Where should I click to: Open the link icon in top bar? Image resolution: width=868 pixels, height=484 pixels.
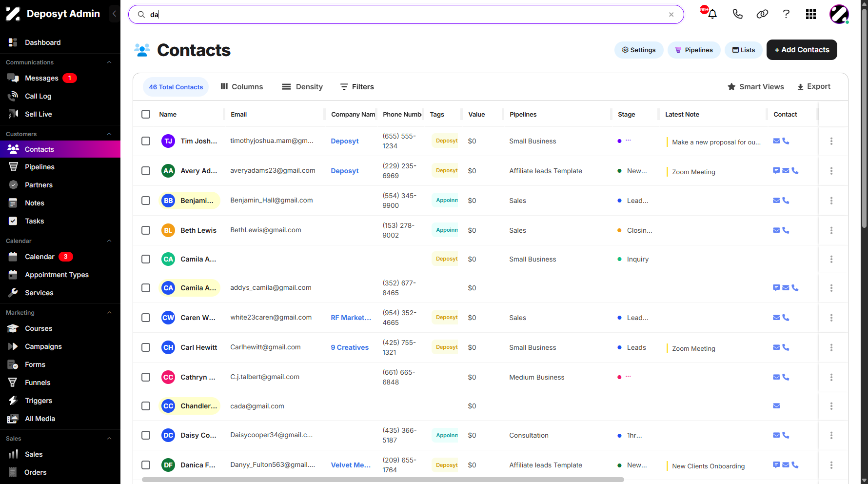click(762, 14)
